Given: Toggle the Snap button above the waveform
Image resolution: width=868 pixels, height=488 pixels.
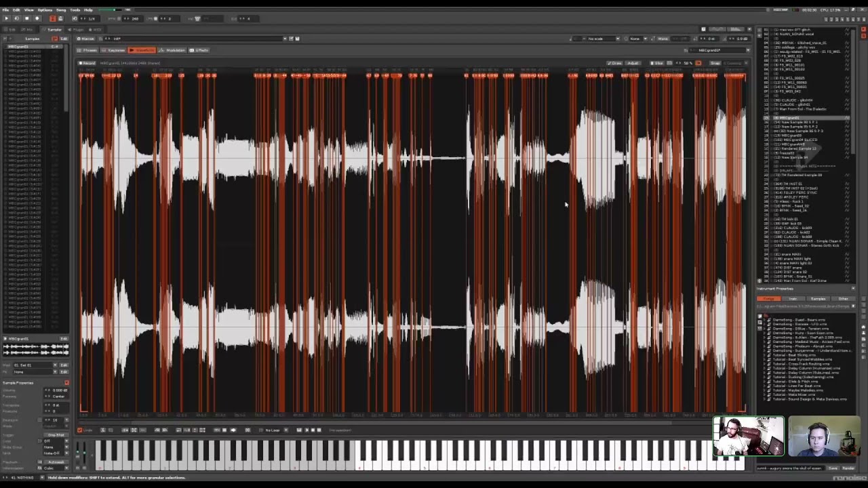Looking at the screenshot, I should pos(715,63).
